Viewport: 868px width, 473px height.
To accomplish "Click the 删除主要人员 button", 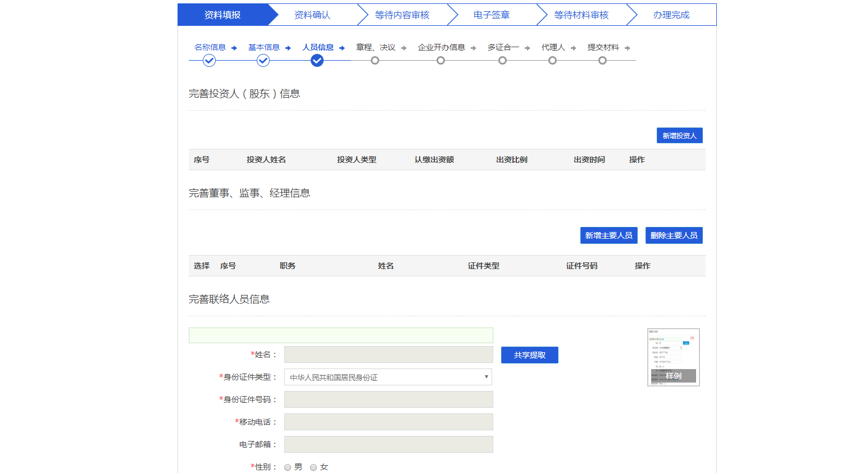I will click(674, 235).
